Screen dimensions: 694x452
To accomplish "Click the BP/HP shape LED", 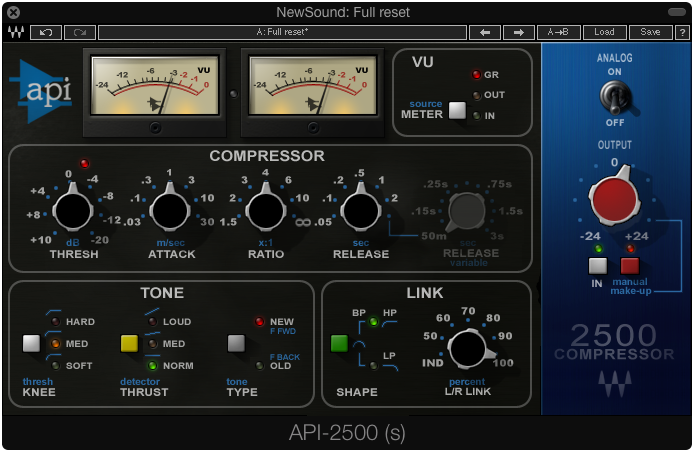I will pos(374,321).
